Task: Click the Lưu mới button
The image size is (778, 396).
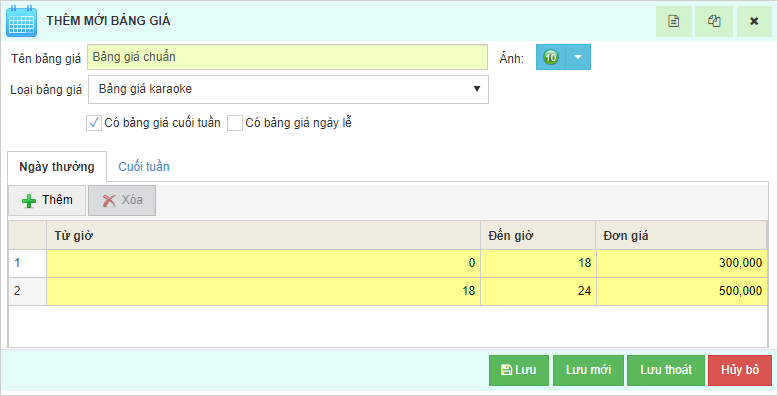Action: pyautogui.click(x=588, y=370)
